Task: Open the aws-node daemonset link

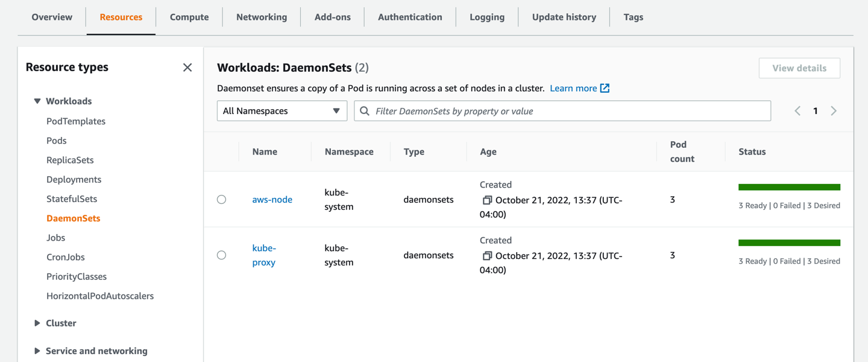Action: pyautogui.click(x=272, y=199)
